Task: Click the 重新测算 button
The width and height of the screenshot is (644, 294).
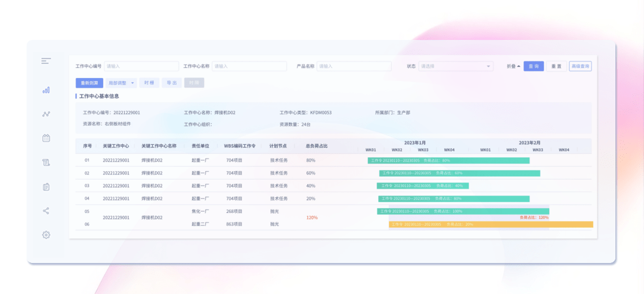Action: tap(89, 83)
